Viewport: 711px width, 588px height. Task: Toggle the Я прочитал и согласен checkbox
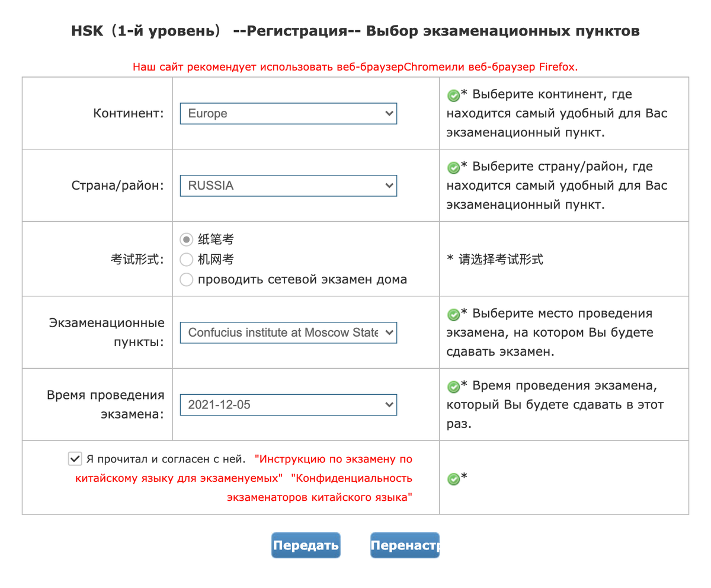coord(75,458)
